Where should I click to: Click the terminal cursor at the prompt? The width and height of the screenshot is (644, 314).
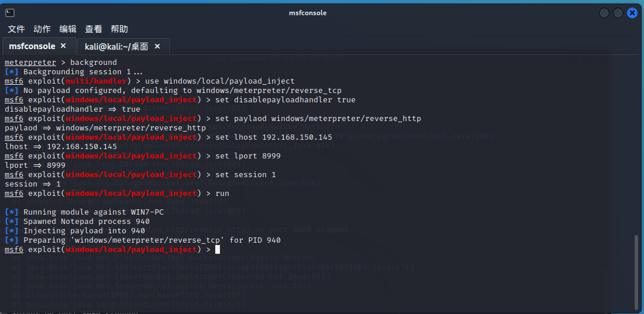pos(218,250)
